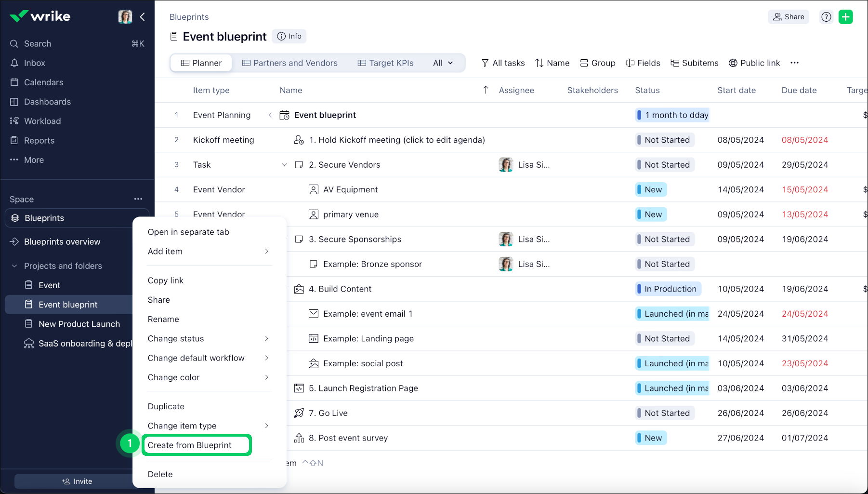Open Reports
This screenshot has width=868, height=494.
click(39, 140)
